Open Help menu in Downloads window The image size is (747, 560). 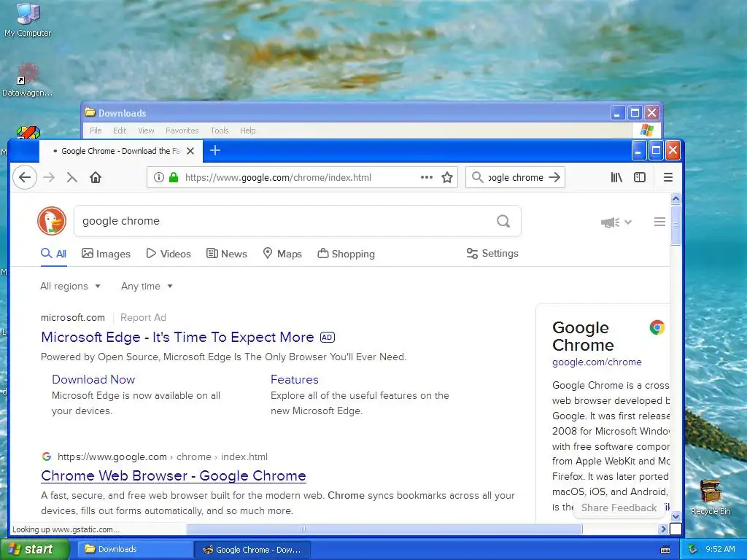248,131
